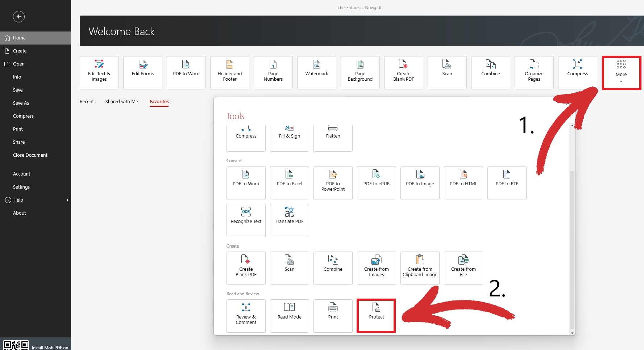Choose PDF to PowerPoint converter
This screenshot has width=644, height=350.
tap(333, 183)
